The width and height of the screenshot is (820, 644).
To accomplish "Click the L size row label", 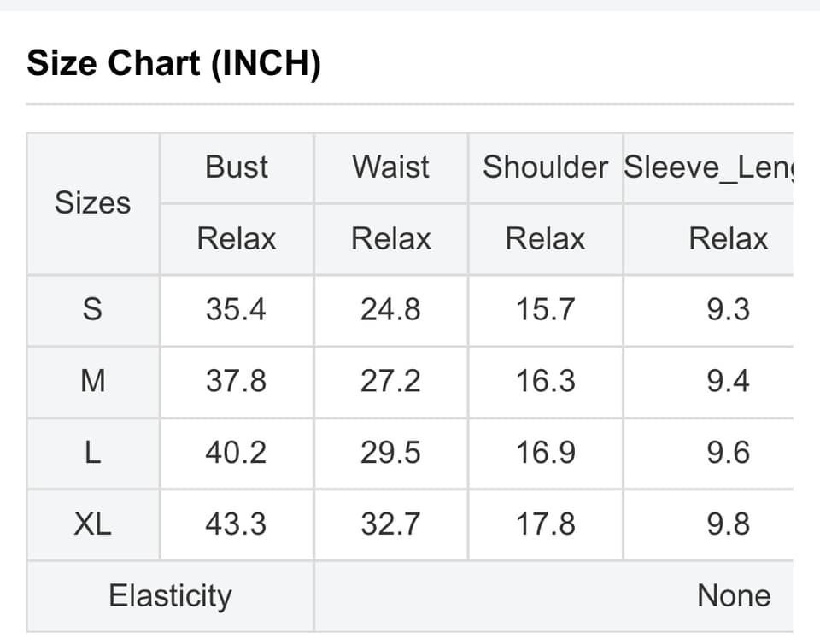I will [92, 453].
